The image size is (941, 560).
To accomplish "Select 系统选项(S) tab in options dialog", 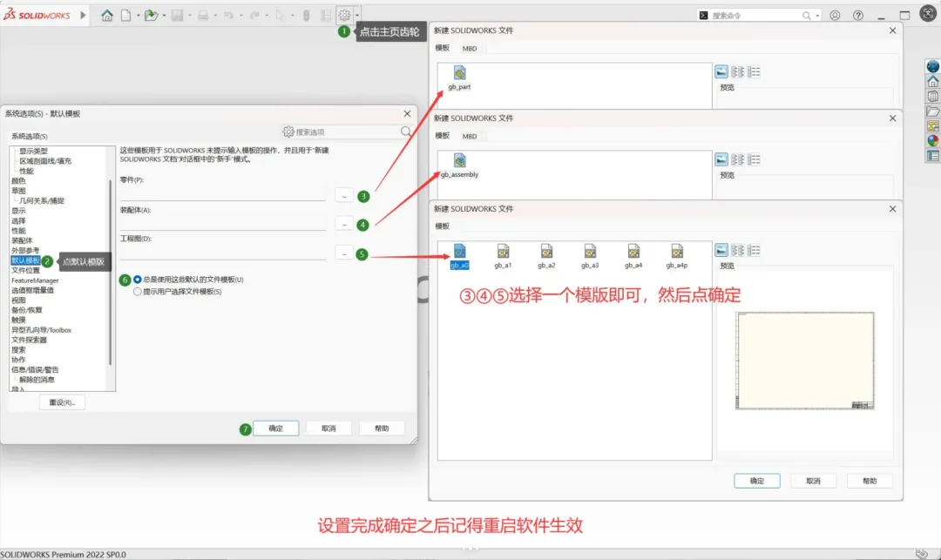I will click(x=30, y=136).
